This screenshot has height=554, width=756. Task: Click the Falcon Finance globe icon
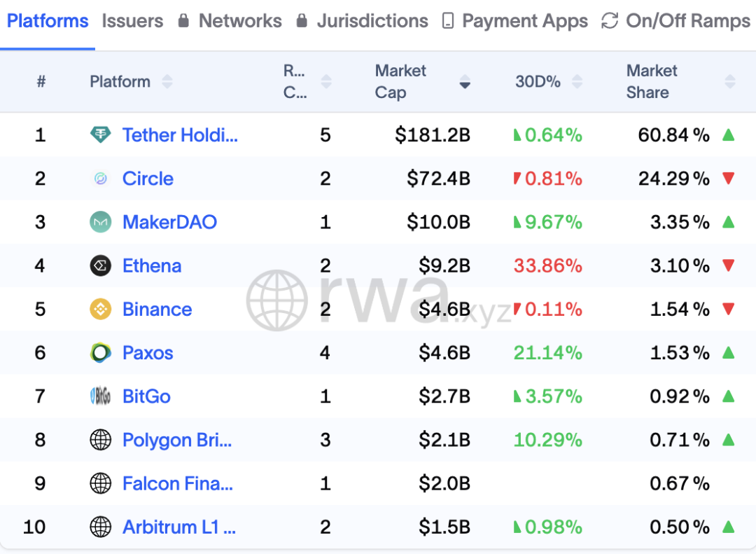pos(101,484)
